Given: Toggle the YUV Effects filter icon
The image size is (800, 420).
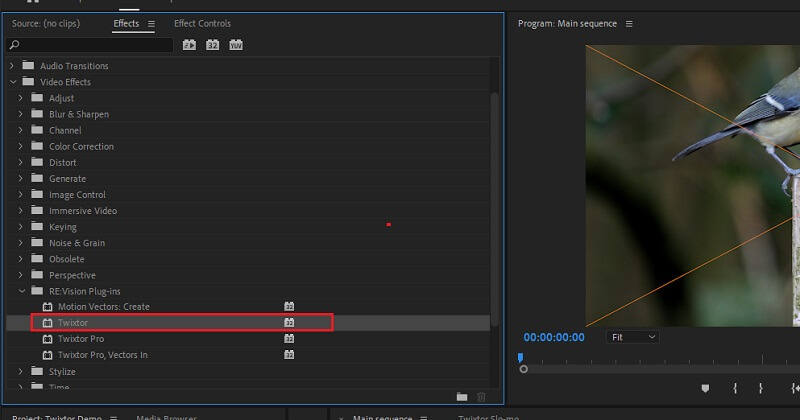Looking at the screenshot, I should click(236, 45).
